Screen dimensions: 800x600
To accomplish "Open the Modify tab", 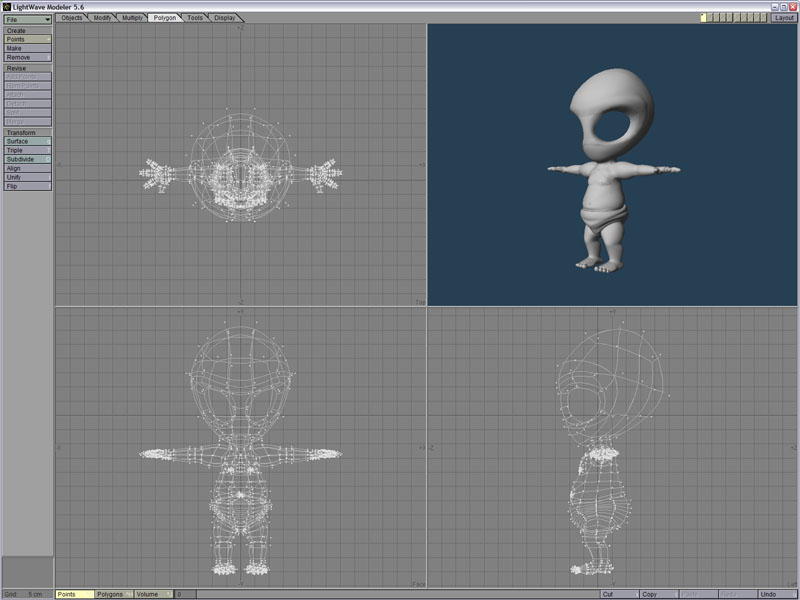I will pos(102,18).
